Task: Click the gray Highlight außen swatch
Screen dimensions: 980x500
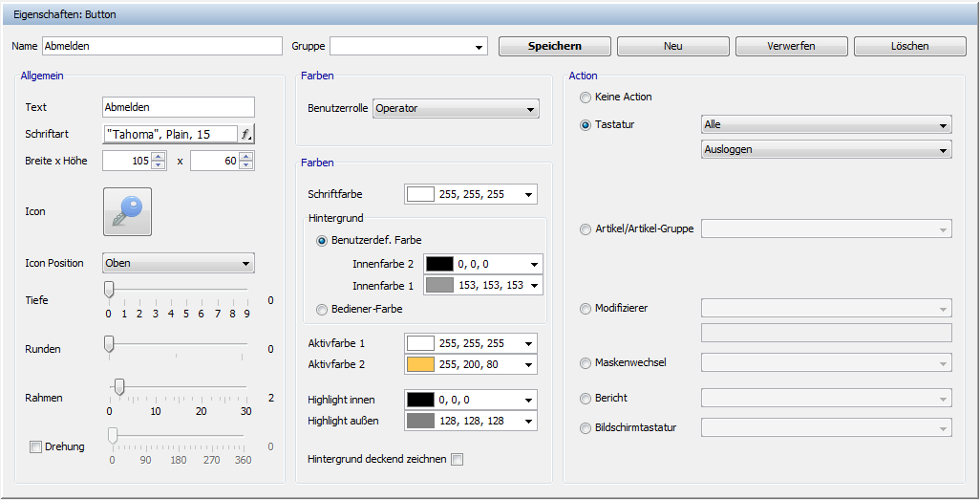Action: pyautogui.click(x=420, y=422)
